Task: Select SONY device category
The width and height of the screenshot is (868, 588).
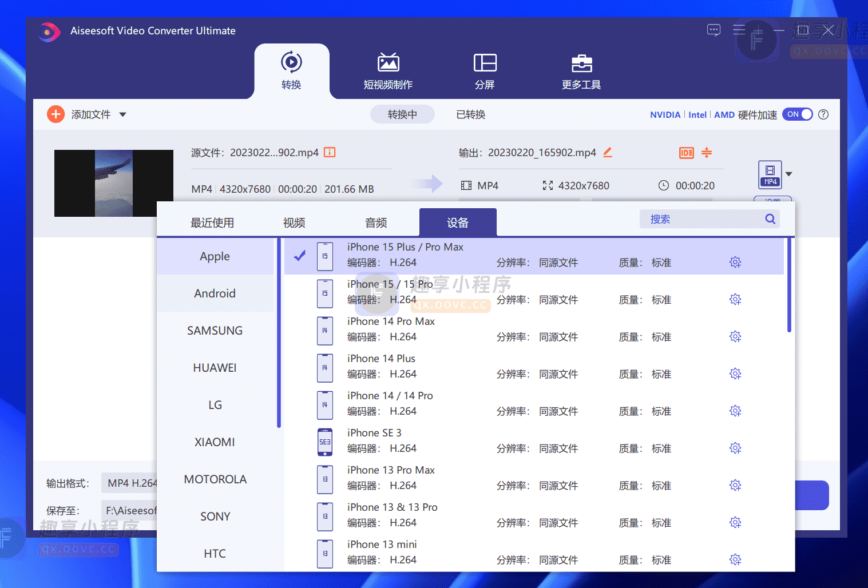Action: 215,517
